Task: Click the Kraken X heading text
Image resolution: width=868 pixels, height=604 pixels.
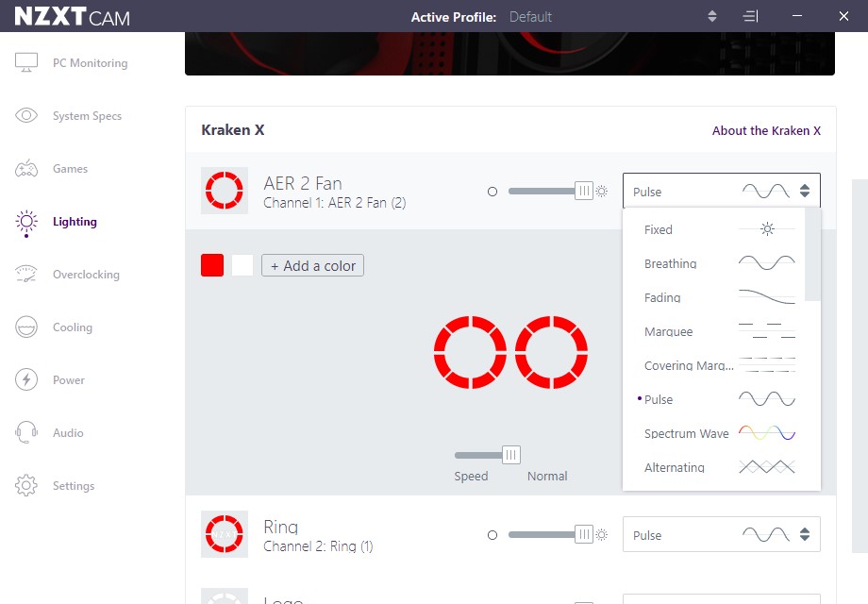Action: click(232, 130)
